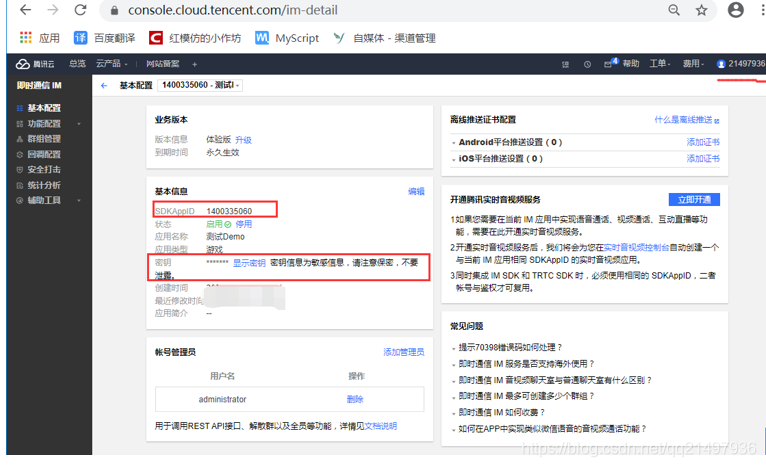Click the 升级 upgrade link
The height and width of the screenshot is (467, 766).
[x=243, y=140]
